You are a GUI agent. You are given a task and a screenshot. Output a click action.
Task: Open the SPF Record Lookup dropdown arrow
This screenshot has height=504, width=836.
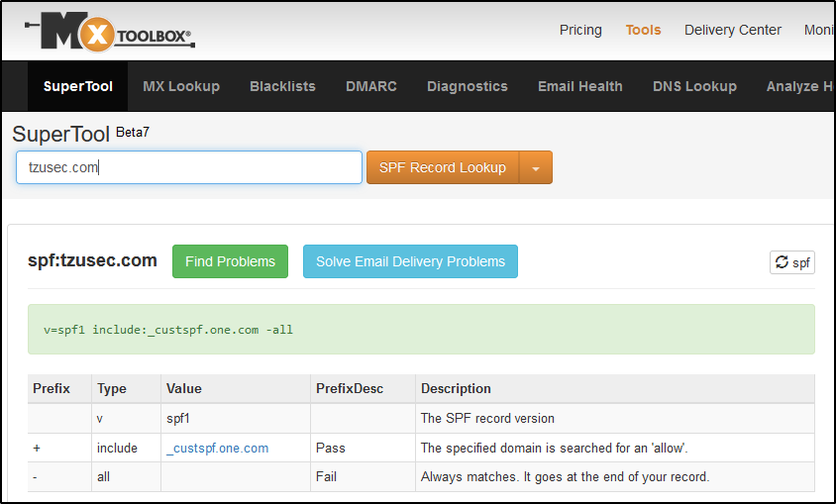click(x=536, y=167)
